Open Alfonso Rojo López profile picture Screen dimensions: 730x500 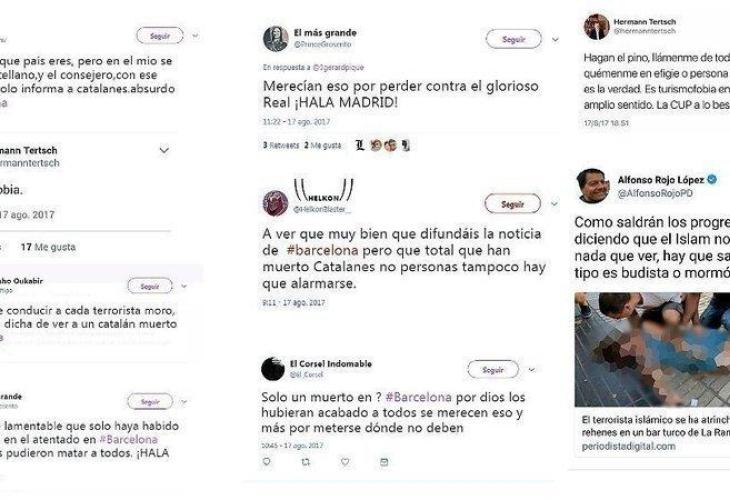[x=593, y=186]
